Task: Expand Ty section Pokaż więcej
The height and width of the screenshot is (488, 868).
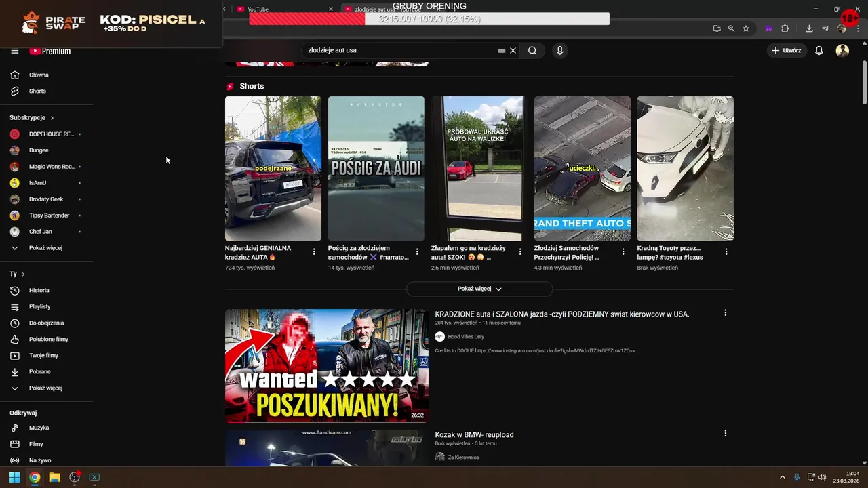Action: 46,388
